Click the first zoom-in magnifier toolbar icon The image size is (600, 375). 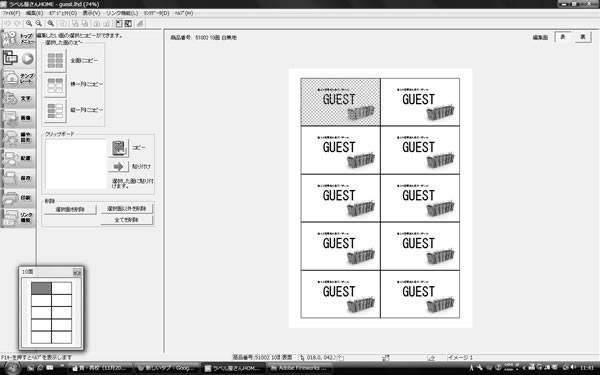29,23
